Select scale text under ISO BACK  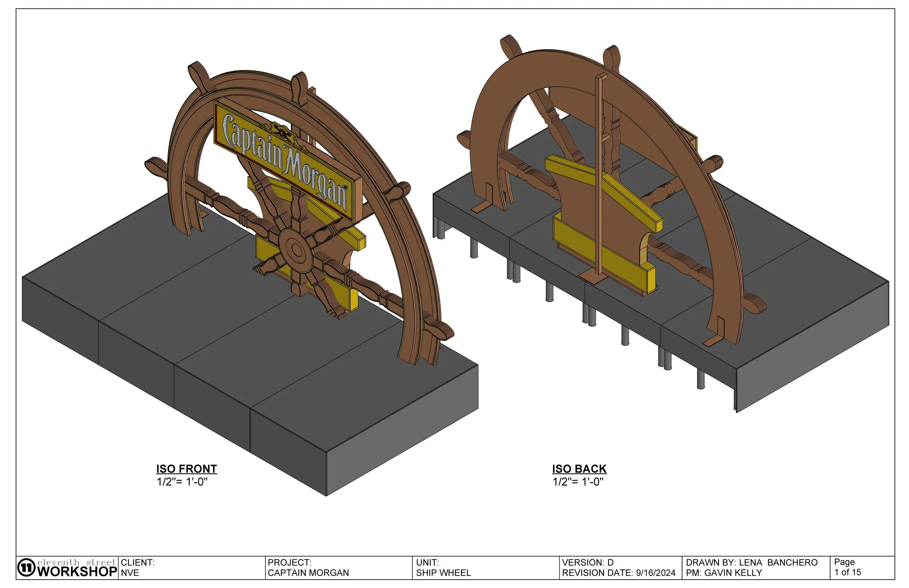[578, 482]
